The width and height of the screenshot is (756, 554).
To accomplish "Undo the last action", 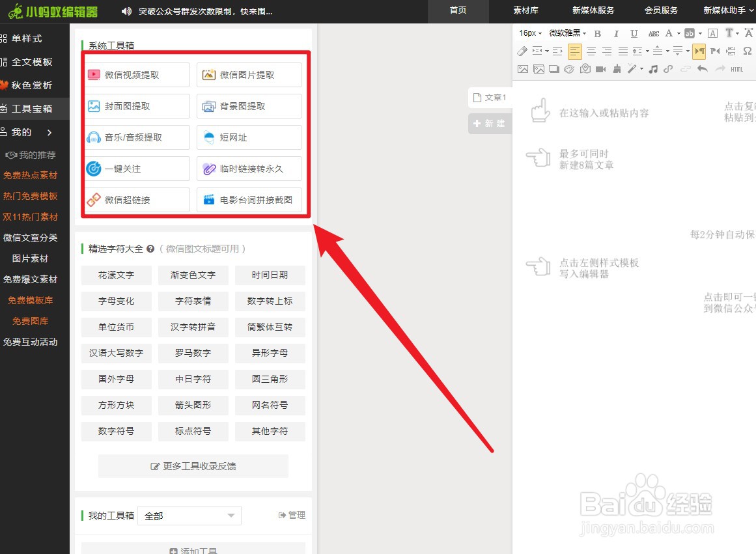I will click(x=702, y=69).
